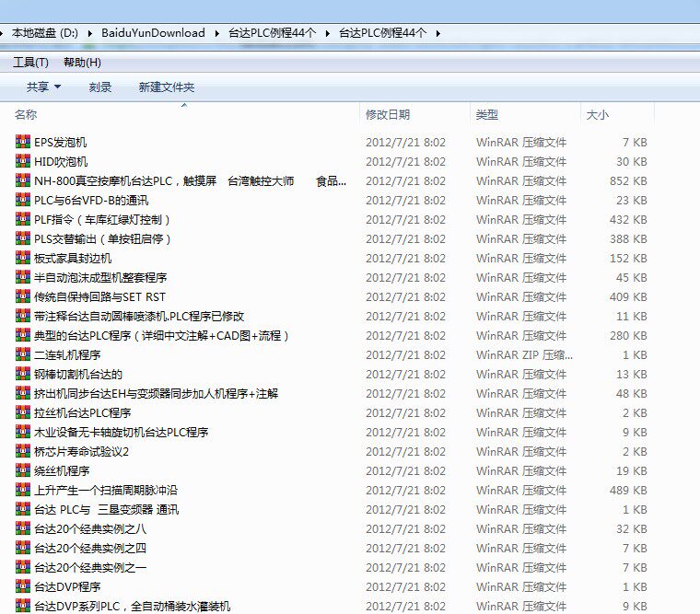This screenshot has width=700, height=614.
Task: Open the 工具(T) menu
Action: click(30, 62)
